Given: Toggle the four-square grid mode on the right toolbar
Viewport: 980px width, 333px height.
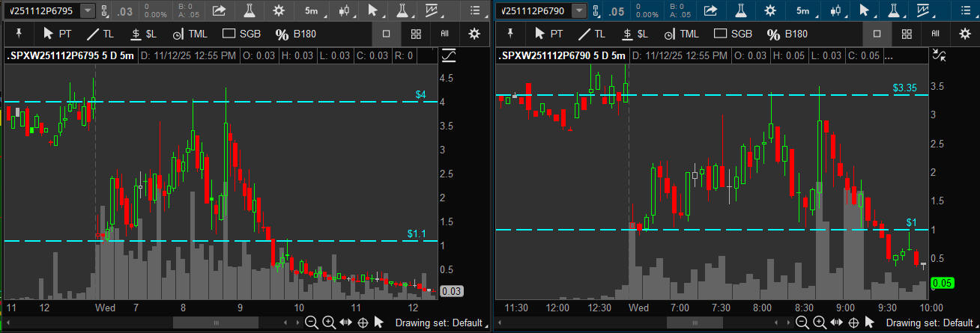Looking at the screenshot, I should tap(906, 34).
